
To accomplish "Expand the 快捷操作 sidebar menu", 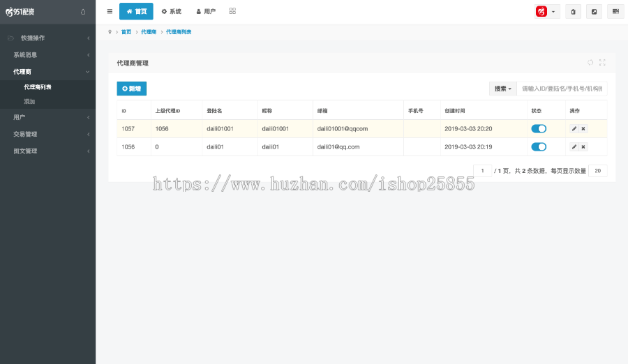I will [47, 38].
